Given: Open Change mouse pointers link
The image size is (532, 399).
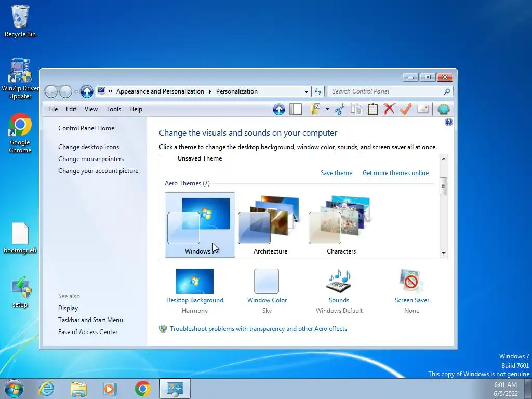Looking at the screenshot, I should [x=91, y=159].
